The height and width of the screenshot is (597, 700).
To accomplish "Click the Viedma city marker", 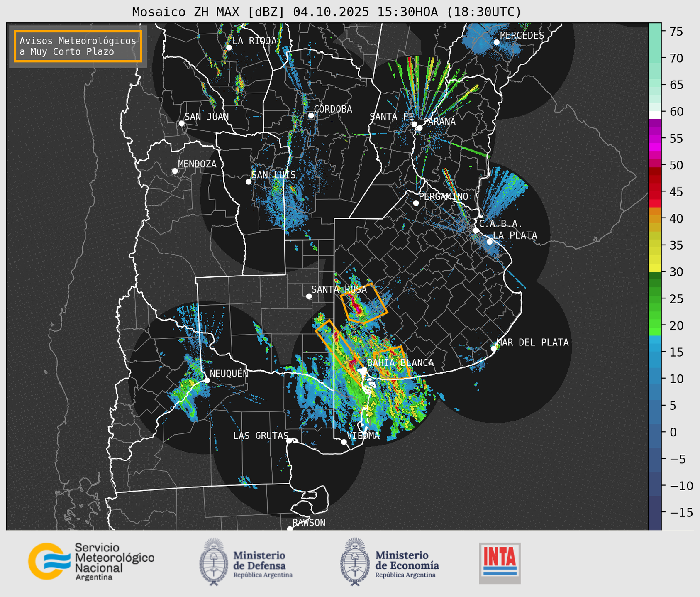I will pos(344,442).
